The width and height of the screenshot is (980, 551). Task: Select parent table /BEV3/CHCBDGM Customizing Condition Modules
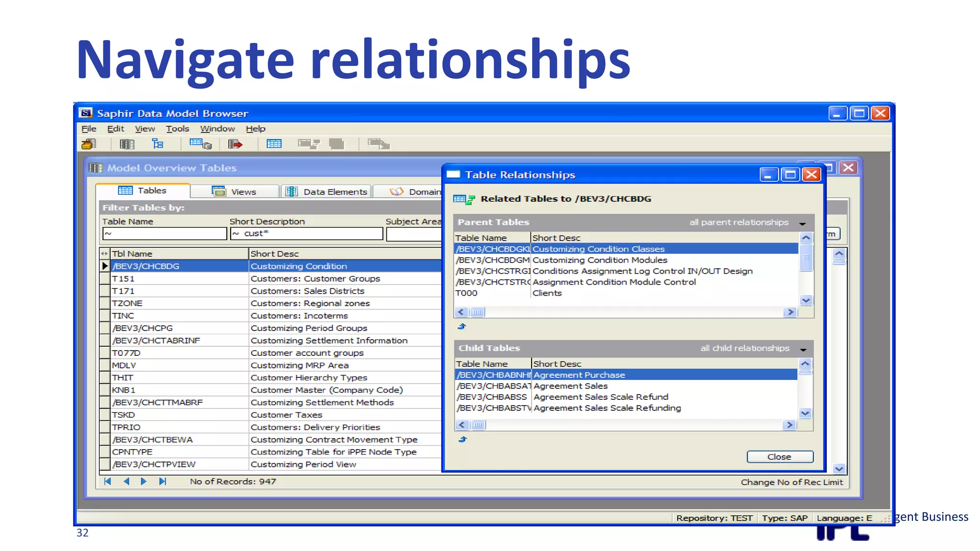point(626,260)
